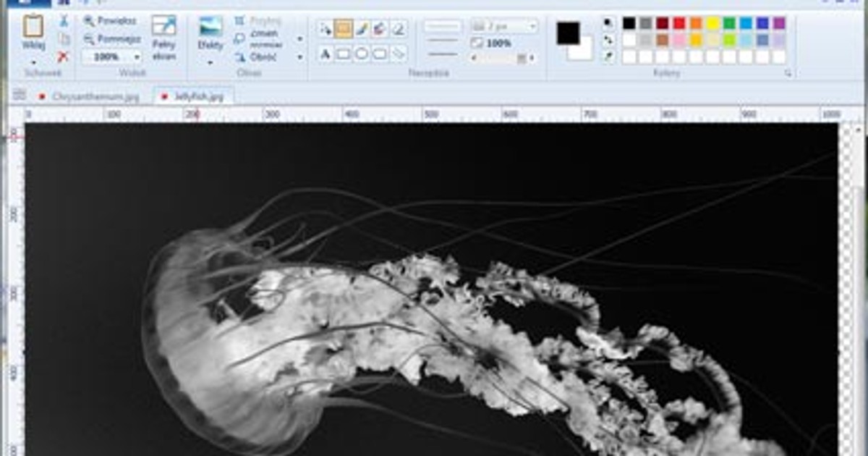Select the highlighted rectangular selection tool
The width and height of the screenshot is (868, 456).
[x=344, y=30]
